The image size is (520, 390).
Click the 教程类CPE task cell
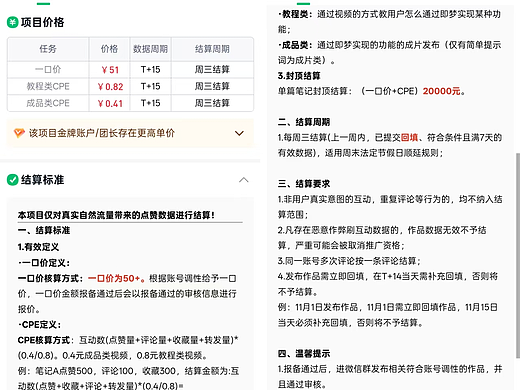point(48,86)
